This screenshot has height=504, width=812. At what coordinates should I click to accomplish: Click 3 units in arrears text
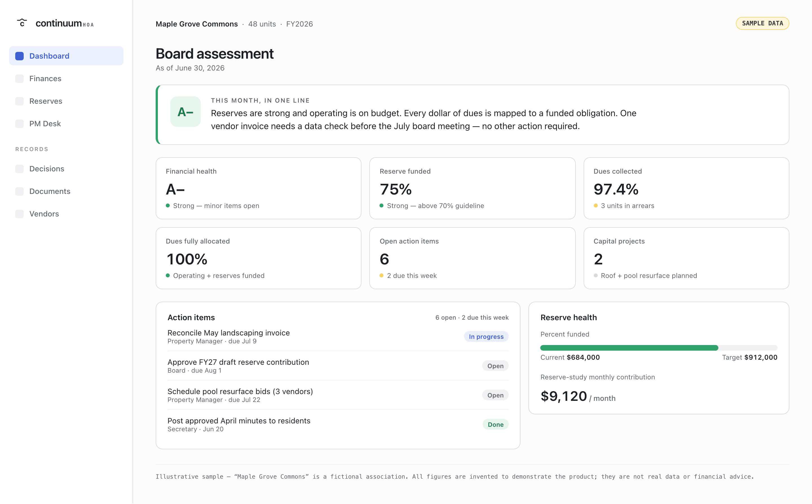(x=627, y=206)
